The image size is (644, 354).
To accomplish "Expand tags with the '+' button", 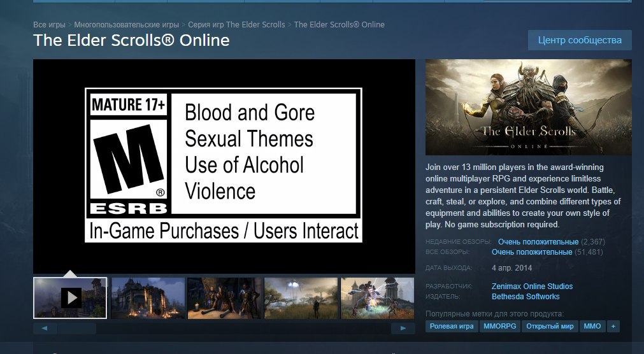I will click(x=613, y=326).
